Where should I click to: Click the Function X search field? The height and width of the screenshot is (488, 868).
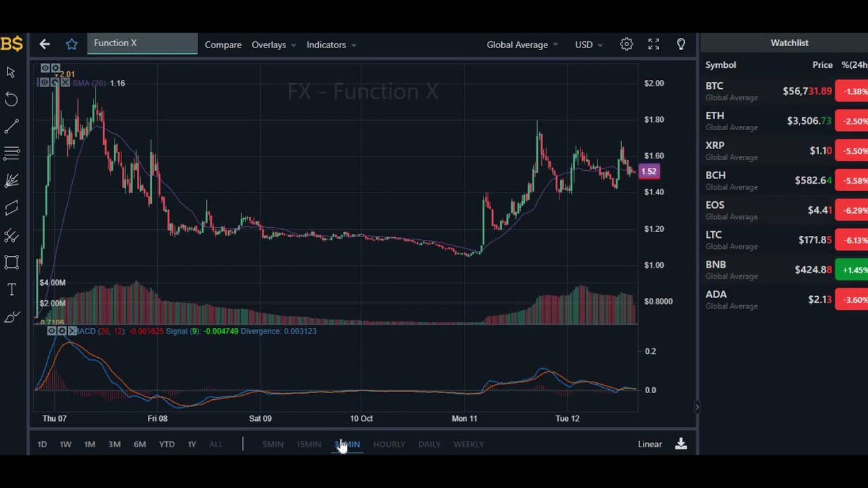(x=142, y=43)
